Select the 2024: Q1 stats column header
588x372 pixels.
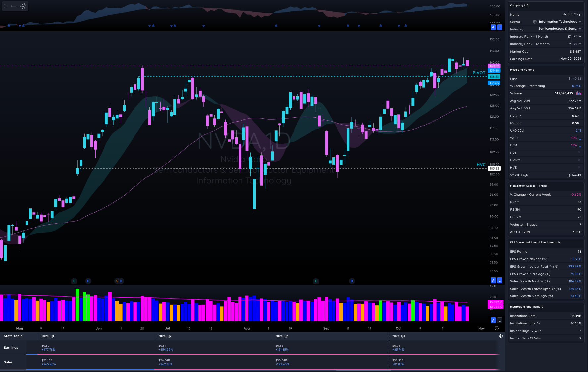point(48,336)
